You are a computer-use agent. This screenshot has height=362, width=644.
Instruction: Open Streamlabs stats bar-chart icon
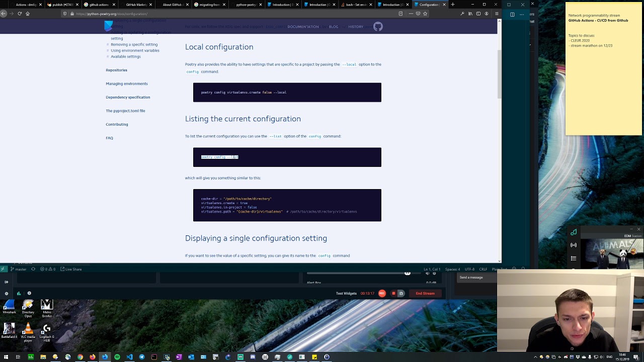pos(19,293)
